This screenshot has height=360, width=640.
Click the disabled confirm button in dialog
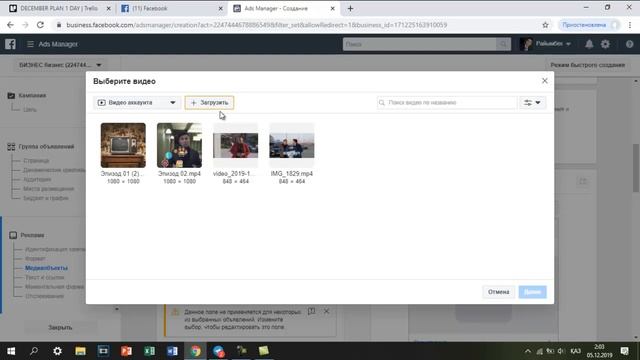click(532, 292)
